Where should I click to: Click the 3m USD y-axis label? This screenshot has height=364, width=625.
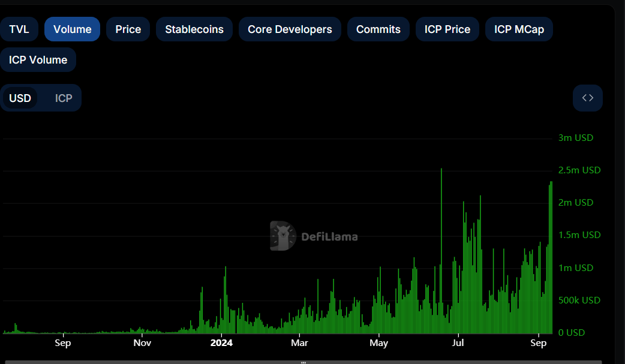pos(575,138)
